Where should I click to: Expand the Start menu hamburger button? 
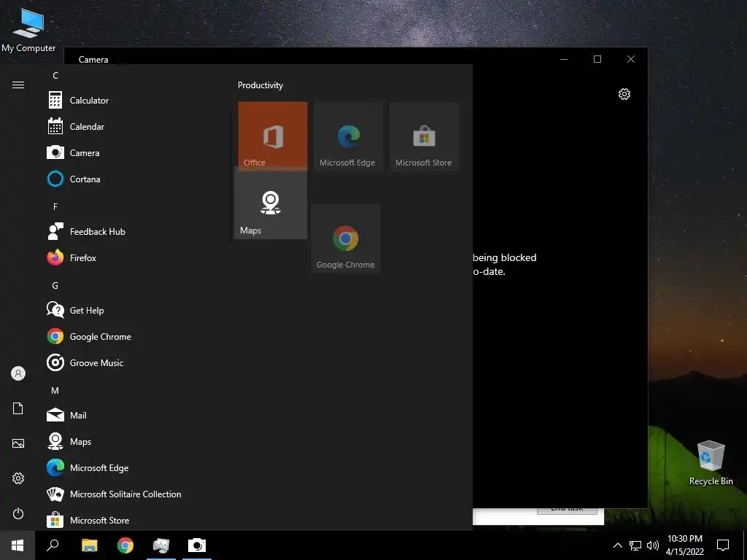pos(18,85)
